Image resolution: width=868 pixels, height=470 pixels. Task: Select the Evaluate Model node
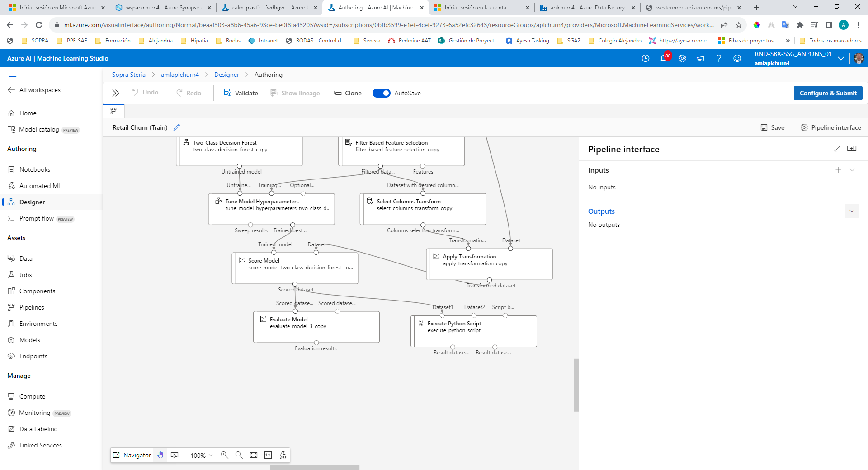[x=316, y=327]
